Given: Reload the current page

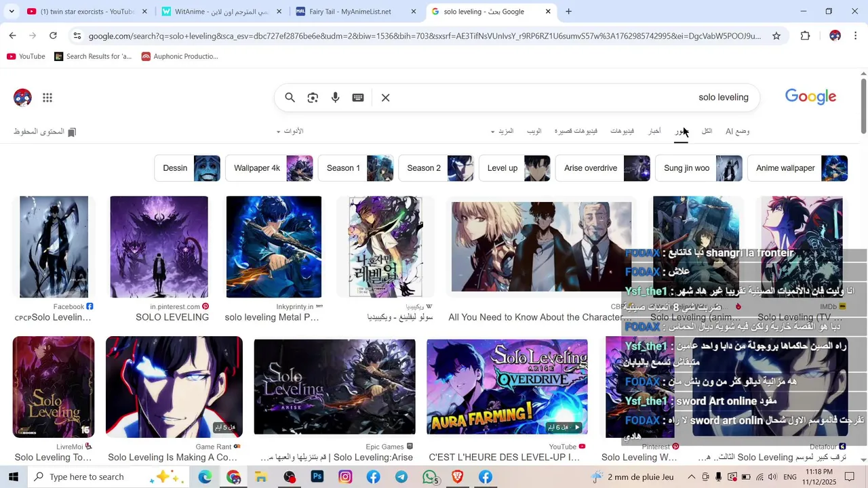Looking at the screenshot, I should coord(53,35).
